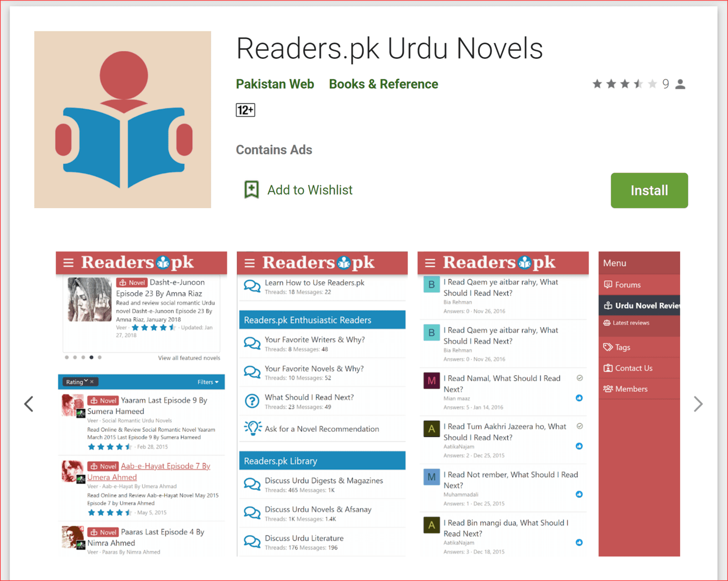Click the reviewers person icon
728x581 pixels.
[680, 84]
